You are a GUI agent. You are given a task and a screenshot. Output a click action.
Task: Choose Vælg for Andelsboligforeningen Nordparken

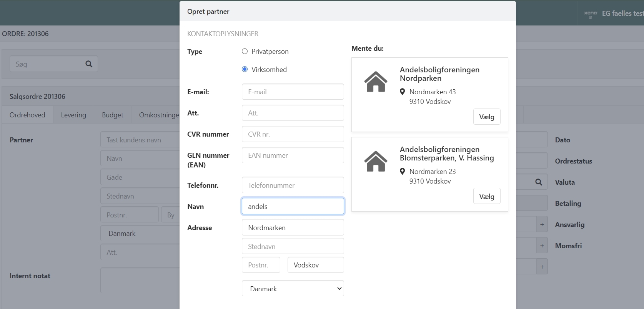tap(486, 117)
